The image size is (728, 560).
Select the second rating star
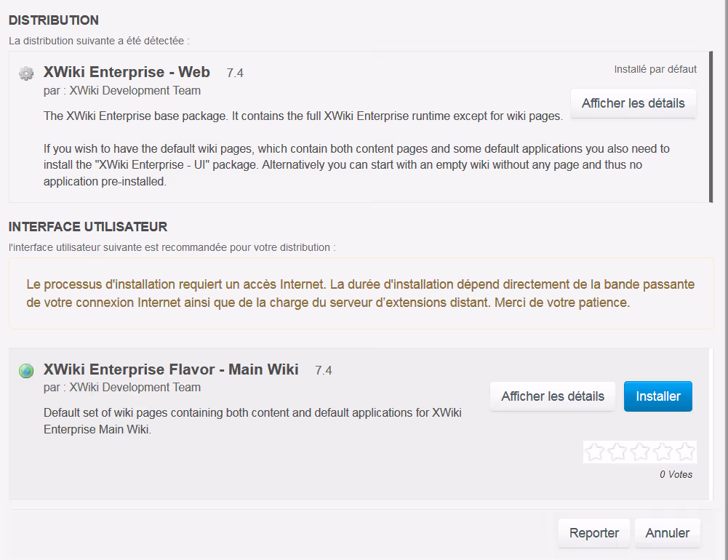[x=617, y=452]
